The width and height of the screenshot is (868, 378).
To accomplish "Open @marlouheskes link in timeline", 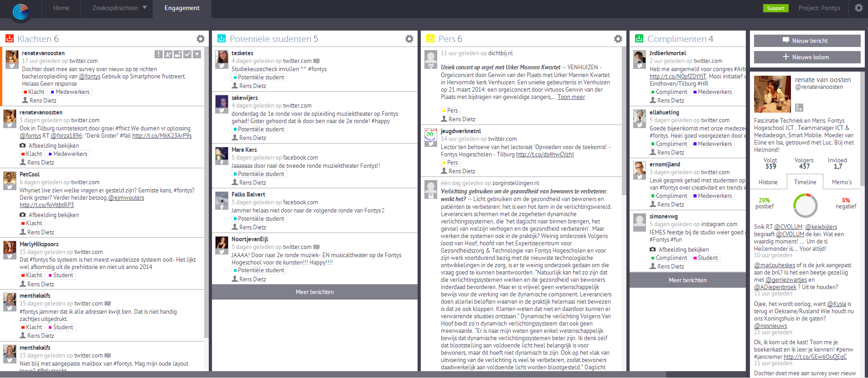I will coord(775,265).
